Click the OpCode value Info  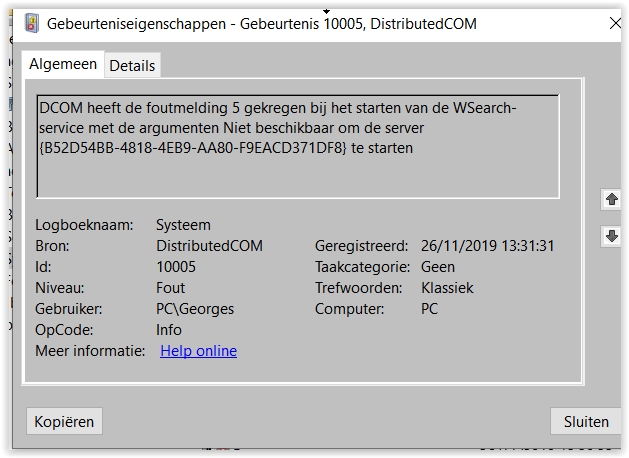[169, 330]
